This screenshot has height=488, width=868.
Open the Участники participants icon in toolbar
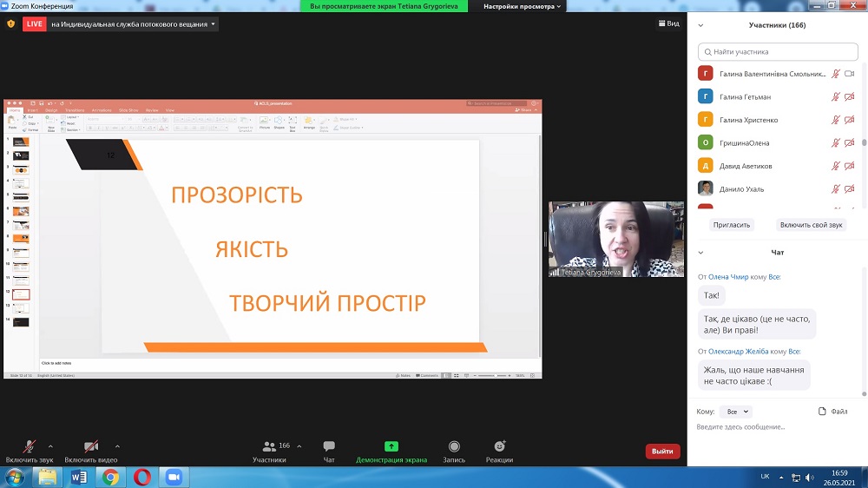(269, 446)
